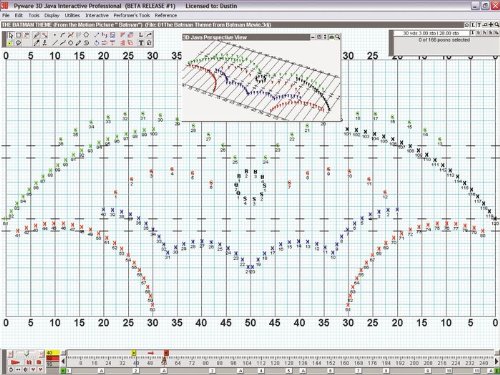
Task: Select page tab 1 on count track
Action: [69, 371]
